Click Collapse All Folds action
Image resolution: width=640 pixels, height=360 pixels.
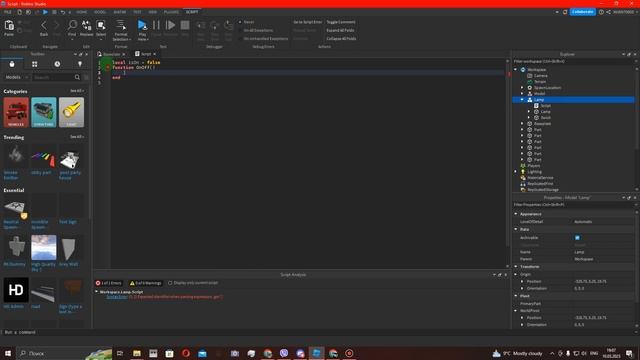point(341,38)
